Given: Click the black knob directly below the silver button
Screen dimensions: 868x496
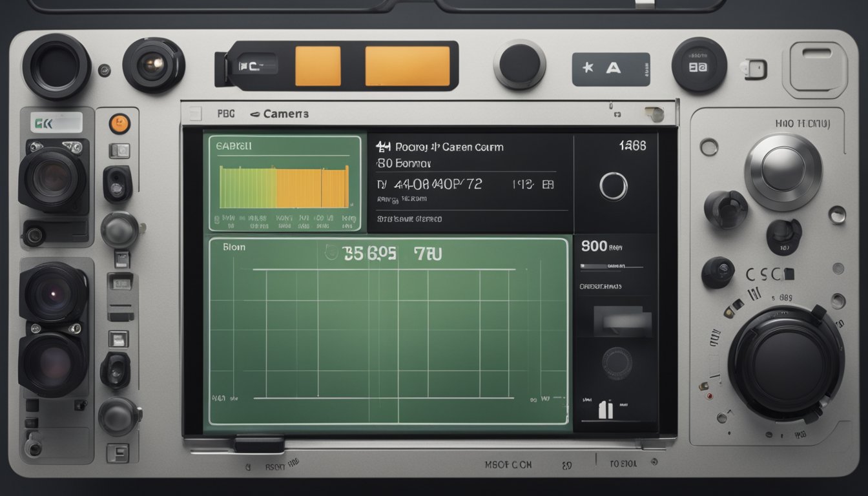Looking at the screenshot, I should click(783, 236).
